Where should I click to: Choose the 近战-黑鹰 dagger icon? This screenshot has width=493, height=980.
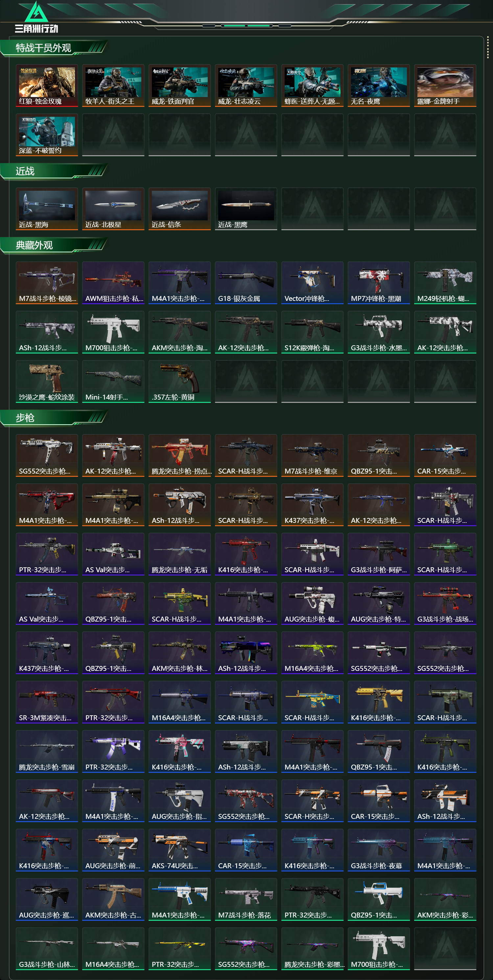246,208
